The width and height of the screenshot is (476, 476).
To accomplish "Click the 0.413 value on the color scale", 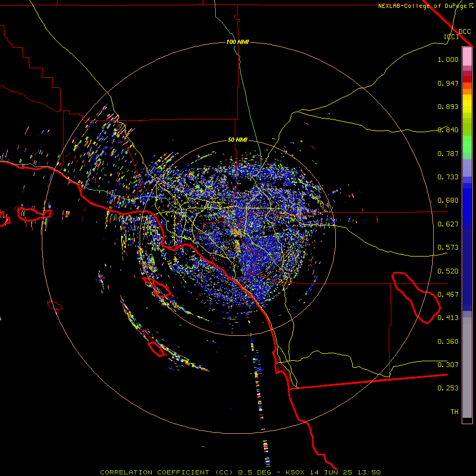I will 448,318.
